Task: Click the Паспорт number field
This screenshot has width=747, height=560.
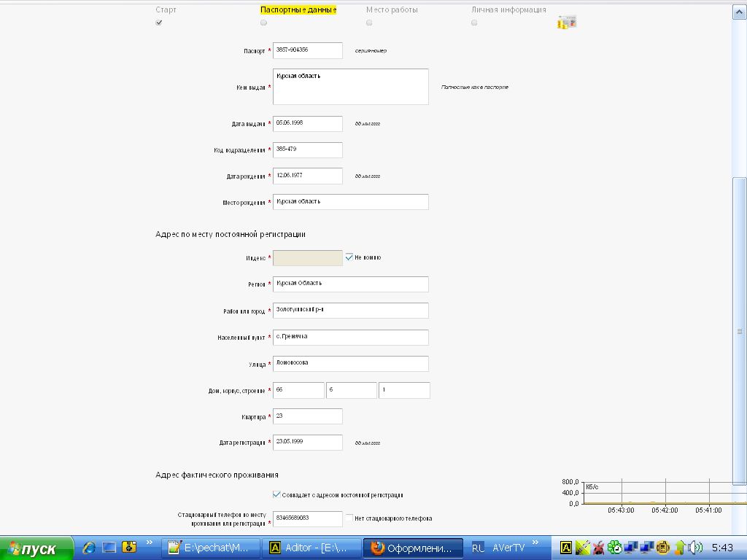Action: [x=307, y=50]
